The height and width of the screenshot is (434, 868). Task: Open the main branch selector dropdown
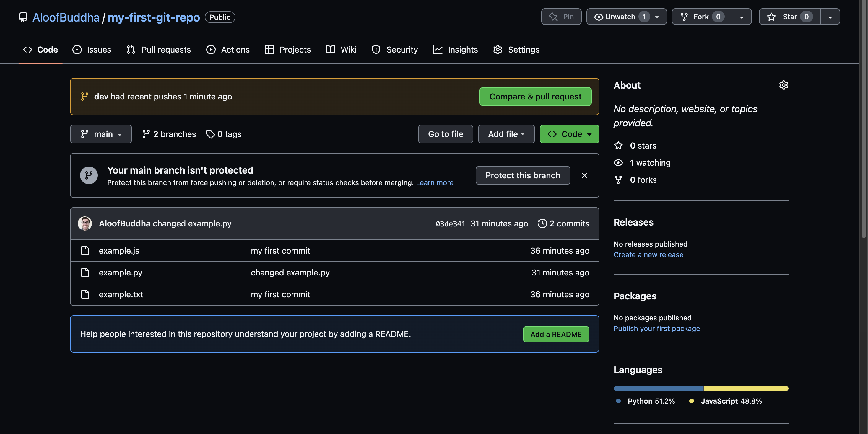(101, 134)
